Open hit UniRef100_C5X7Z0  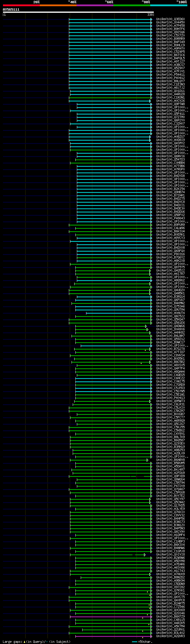[170, 36]
